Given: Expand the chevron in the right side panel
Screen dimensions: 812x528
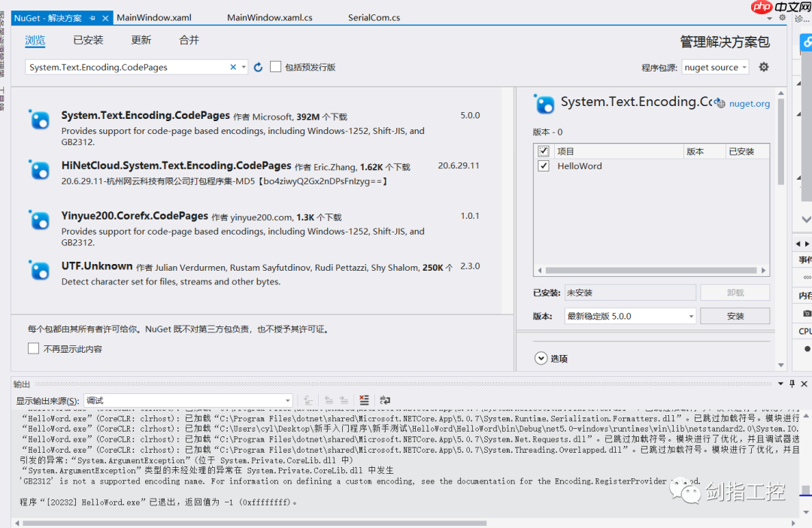Looking at the screenshot, I should click(806, 219).
